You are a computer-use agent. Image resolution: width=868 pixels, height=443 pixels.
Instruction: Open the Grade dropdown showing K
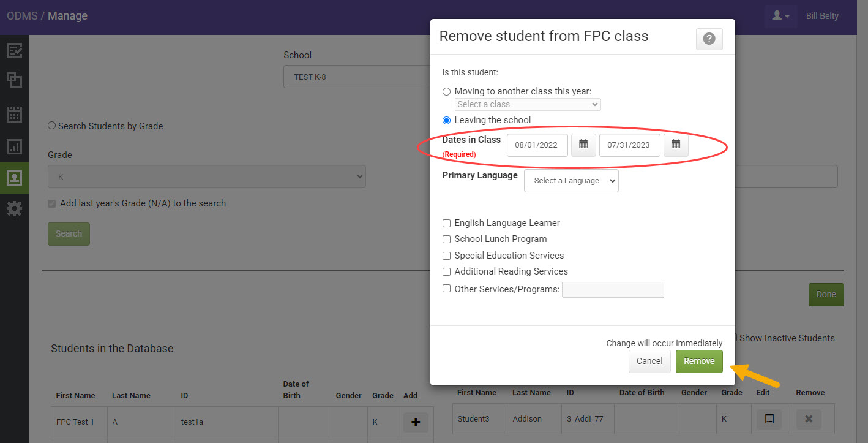pos(206,178)
